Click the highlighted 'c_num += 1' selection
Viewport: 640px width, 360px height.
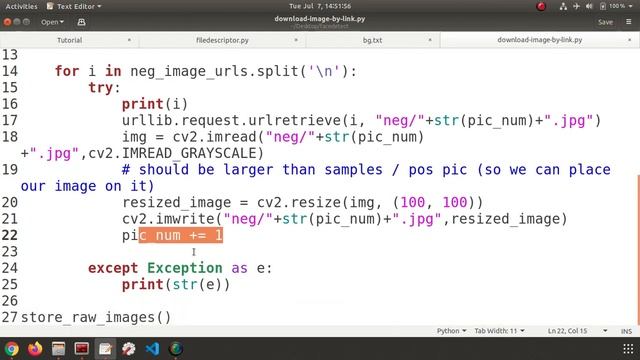pos(181,235)
